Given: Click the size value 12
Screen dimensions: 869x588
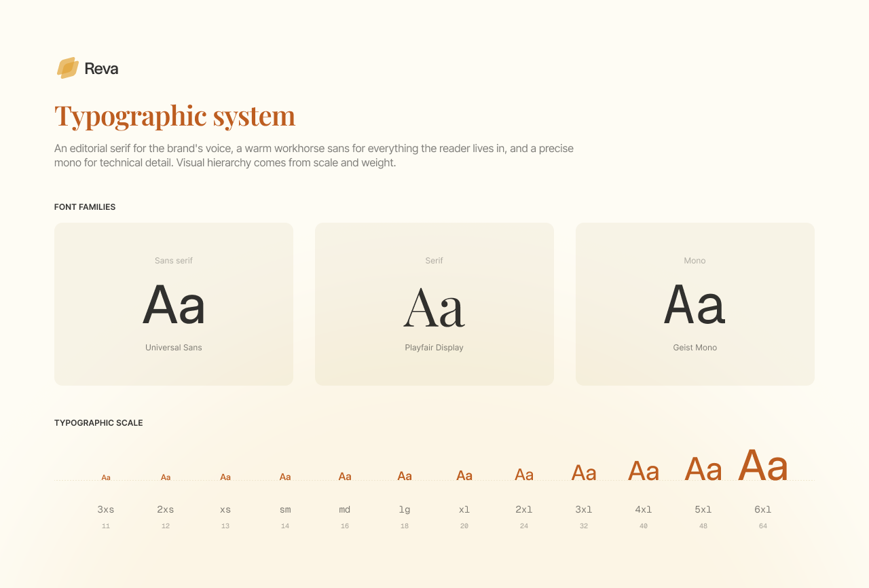Looking at the screenshot, I should click(166, 526).
